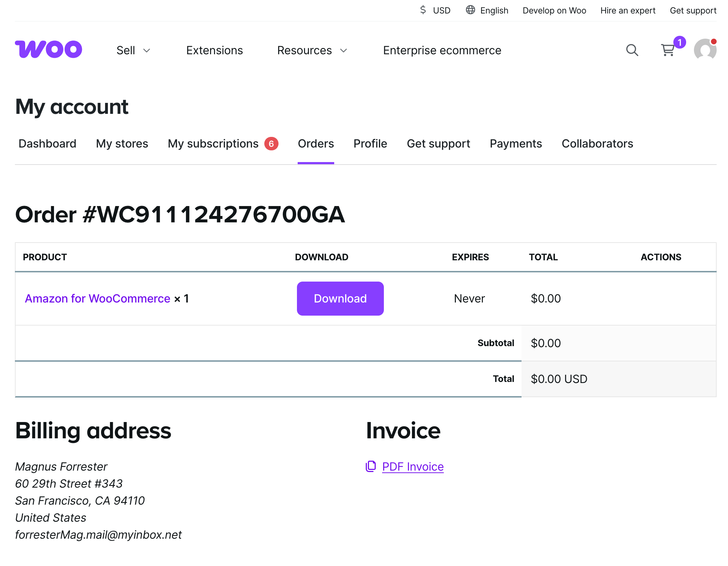Click the Hire an expert link
Screen dimensions: 728x566
pos(628,11)
